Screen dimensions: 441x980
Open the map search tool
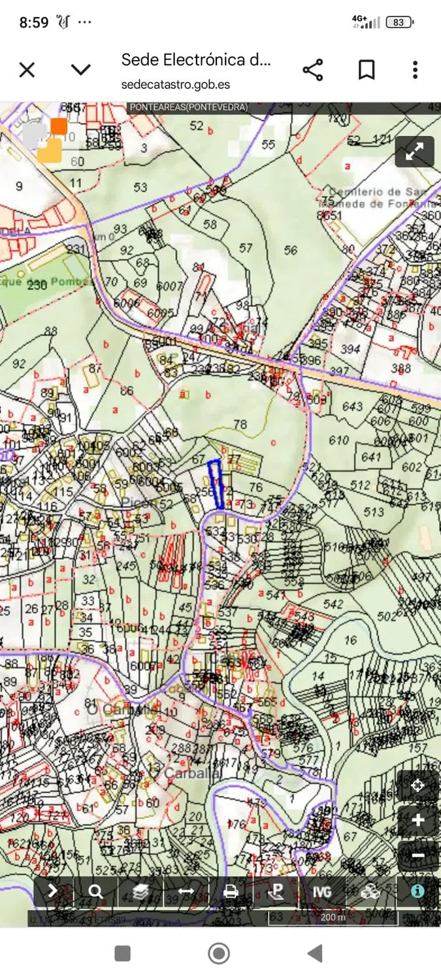[x=96, y=892]
